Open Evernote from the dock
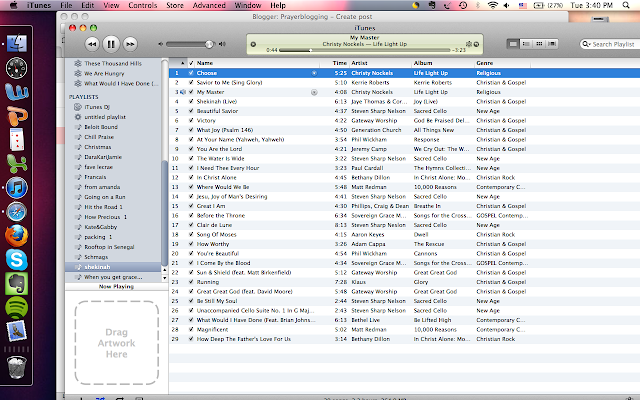This screenshot has width=640, height=400. tap(16, 284)
